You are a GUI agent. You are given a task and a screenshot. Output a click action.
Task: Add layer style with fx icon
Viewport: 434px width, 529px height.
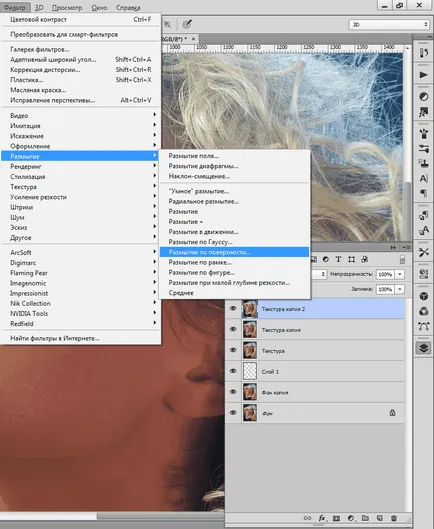(x=322, y=518)
